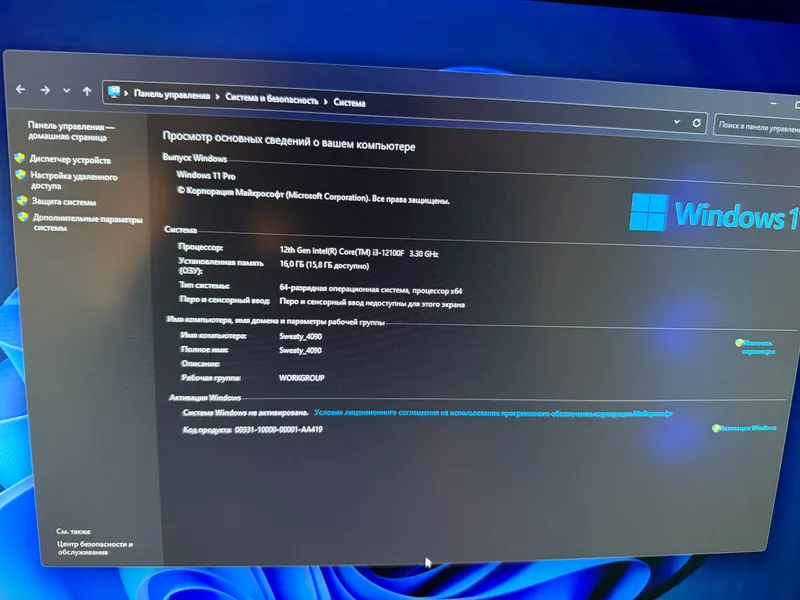The width and height of the screenshot is (800, 600).
Task: Select memory value '16,0 ГБ (15,8 ГБ доступно)'
Action: pyautogui.click(x=324, y=265)
